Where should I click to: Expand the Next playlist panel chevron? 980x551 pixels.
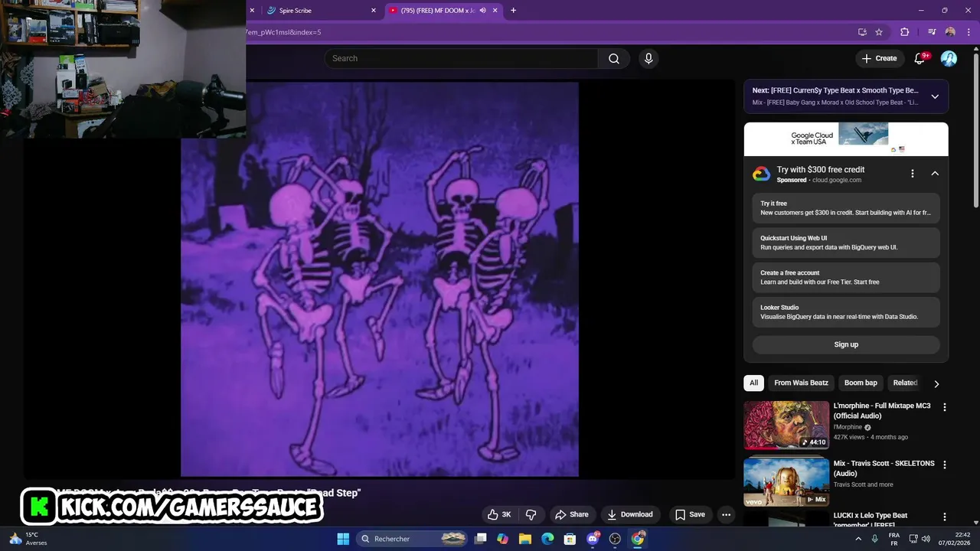point(935,96)
